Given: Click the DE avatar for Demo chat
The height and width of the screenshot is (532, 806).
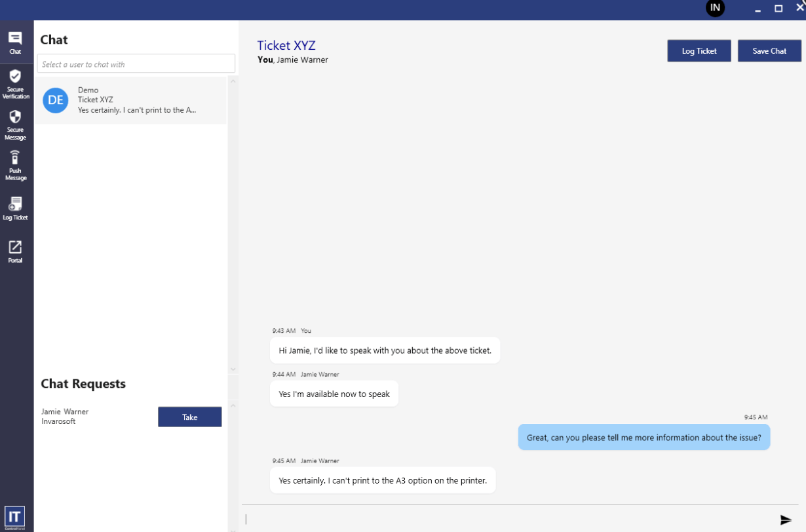Looking at the screenshot, I should (x=56, y=100).
